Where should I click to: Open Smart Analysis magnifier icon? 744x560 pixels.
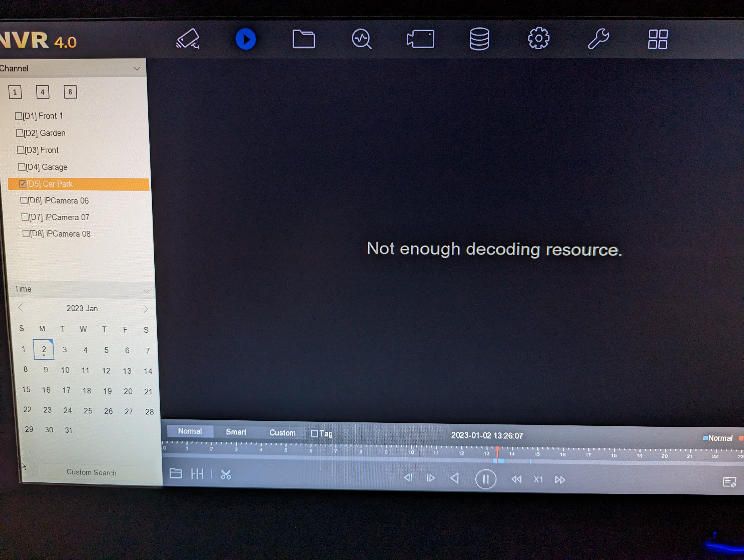pyautogui.click(x=362, y=39)
